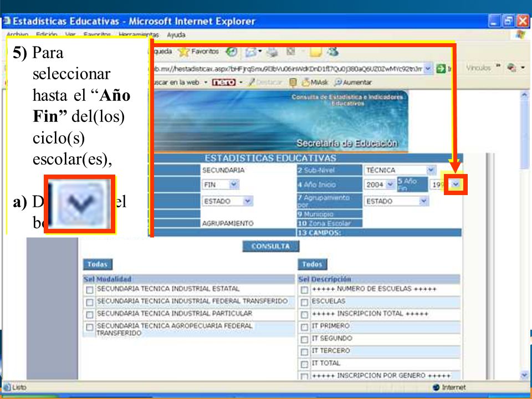Viewport: 532px width, 399px height.
Task: Tick the ESCUELAS checkbox
Action: (304, 303)
